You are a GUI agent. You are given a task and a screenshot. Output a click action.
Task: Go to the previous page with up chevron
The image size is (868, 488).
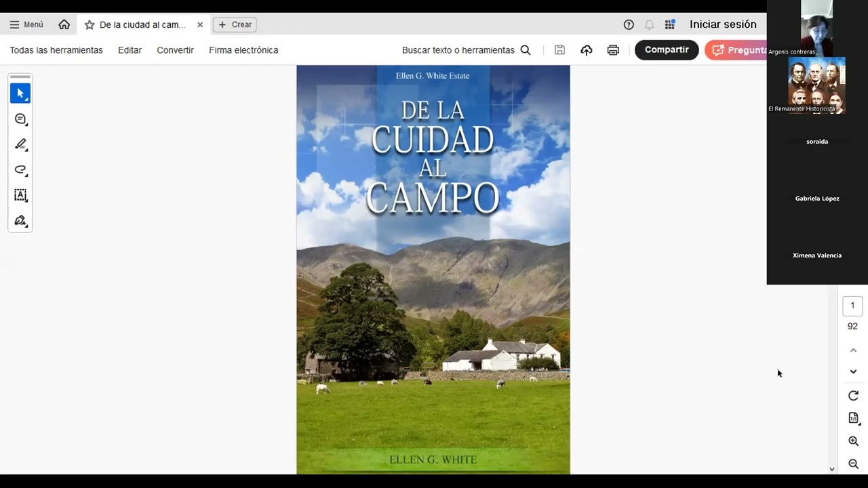coord(853,350)
